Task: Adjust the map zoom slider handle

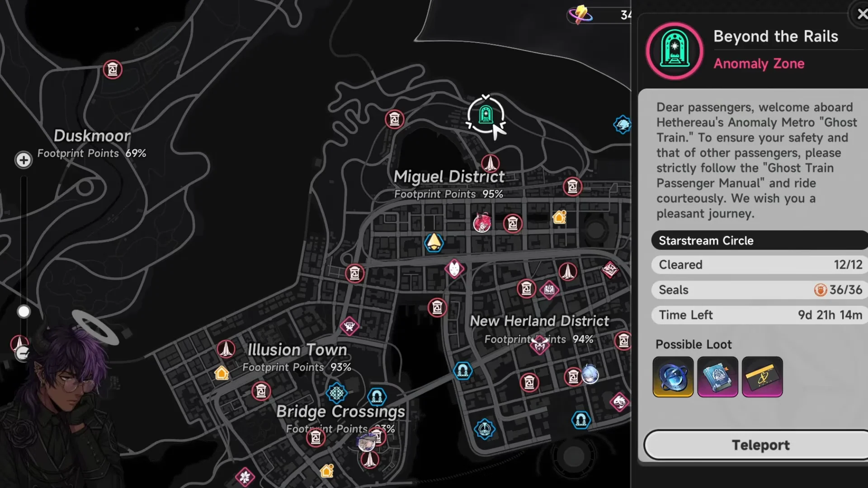Action: (24, 312)
